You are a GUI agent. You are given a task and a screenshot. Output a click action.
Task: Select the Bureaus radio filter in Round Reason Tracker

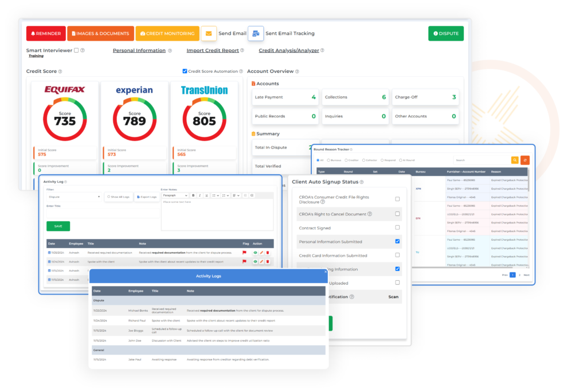(x=329, y=160)
